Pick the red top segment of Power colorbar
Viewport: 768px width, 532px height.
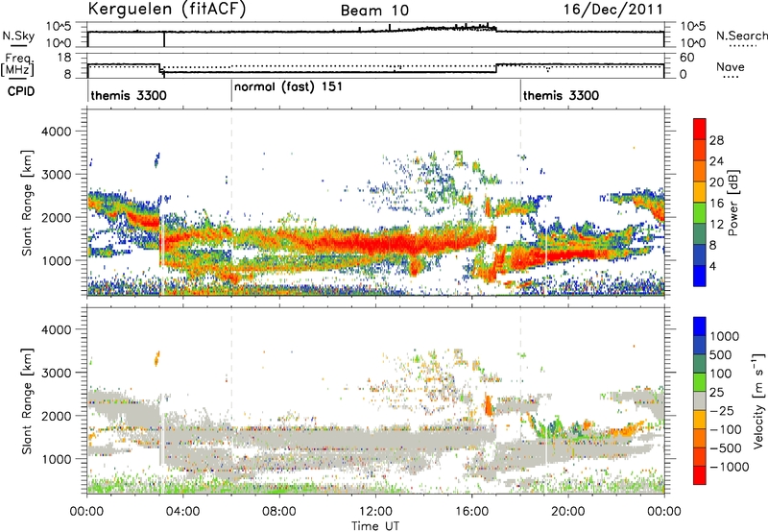pyautogui.click(x=700, y=129)
